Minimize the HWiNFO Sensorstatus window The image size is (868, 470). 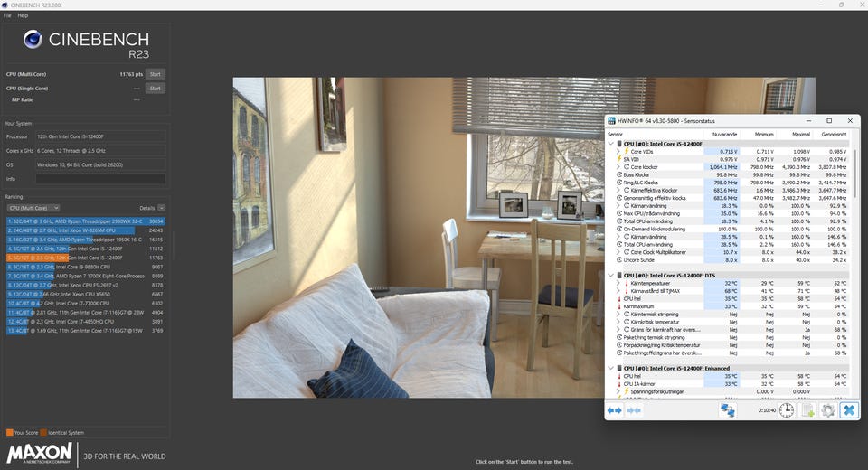point(808,121)
